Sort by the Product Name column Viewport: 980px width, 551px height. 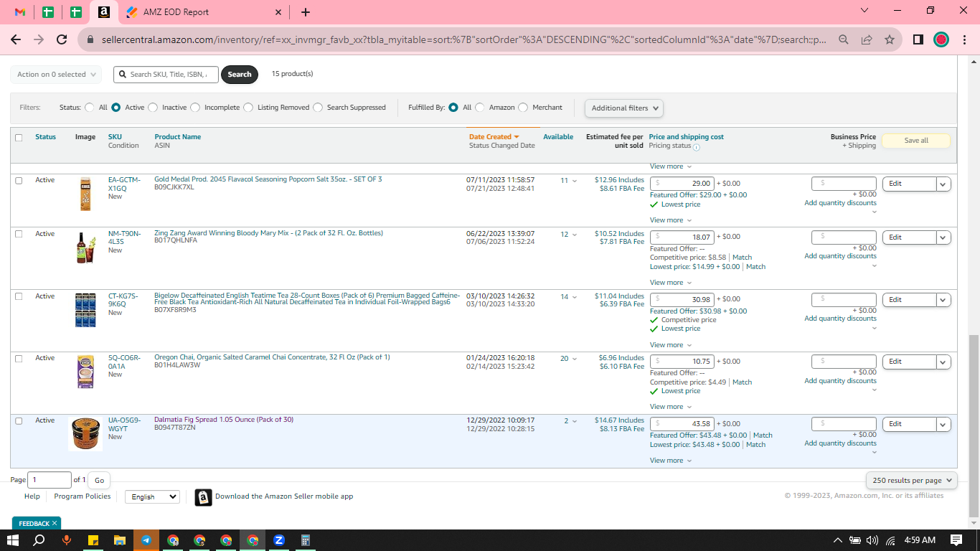coord(178,137)
